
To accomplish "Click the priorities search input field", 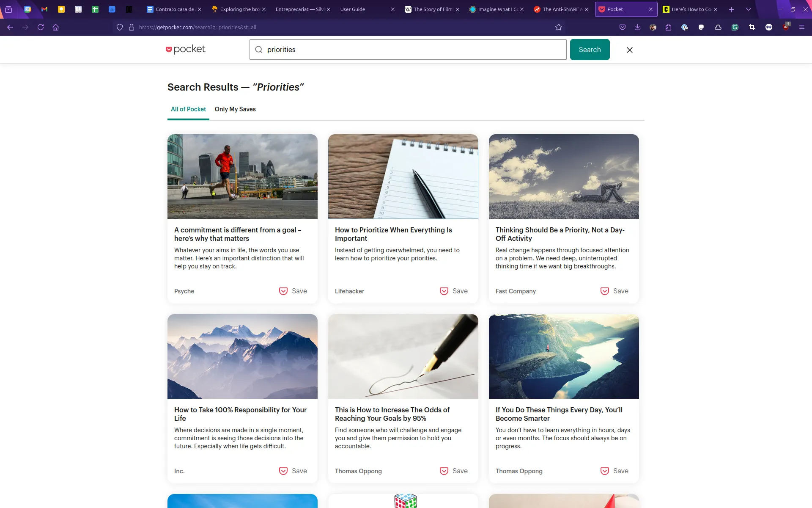I will 408,50.
